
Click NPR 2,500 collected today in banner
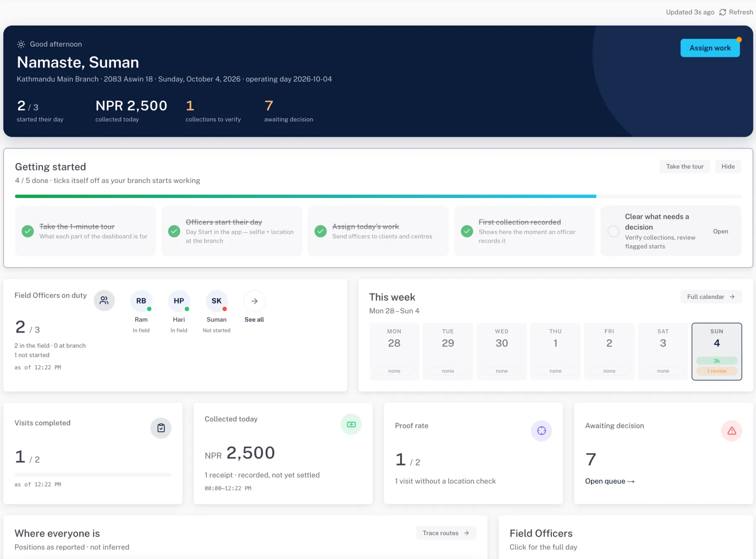point(131,111)
